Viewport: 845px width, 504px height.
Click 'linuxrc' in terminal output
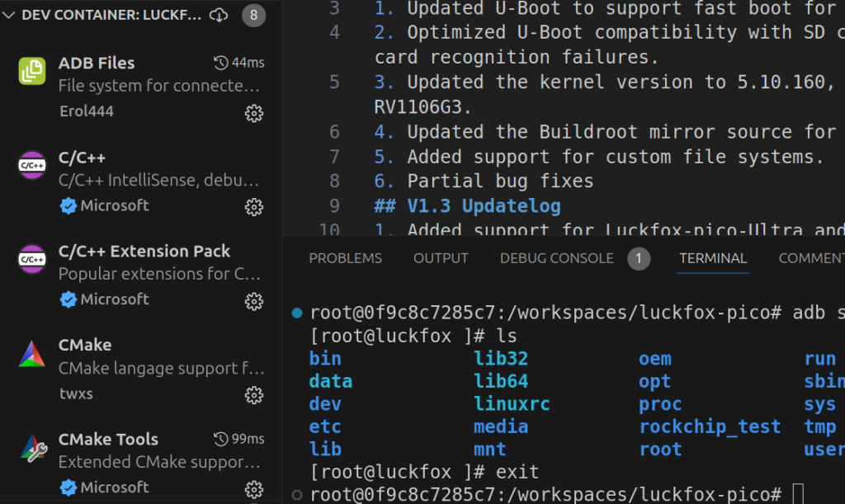(x=512, y=404)
